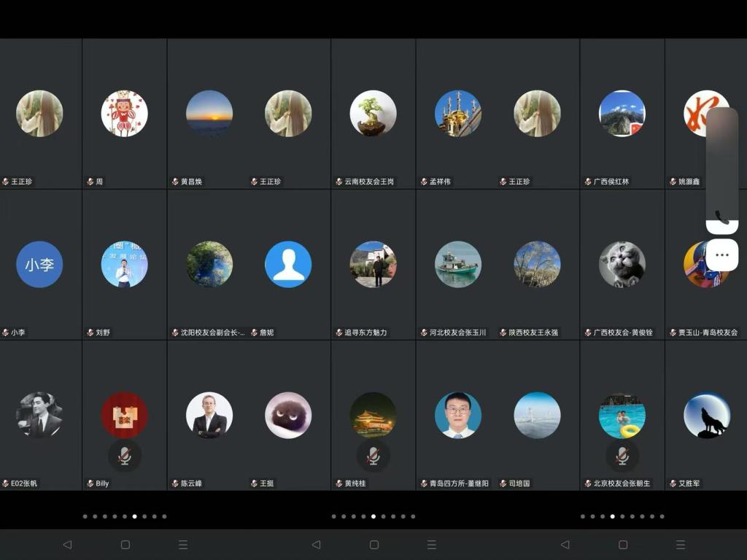Tap the highlighted page dot in left indicator
The width and height of the screenshot is (747, 560).
134,516
